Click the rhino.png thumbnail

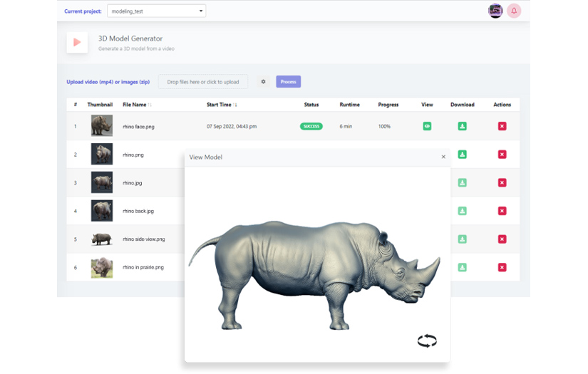[102, 154]
